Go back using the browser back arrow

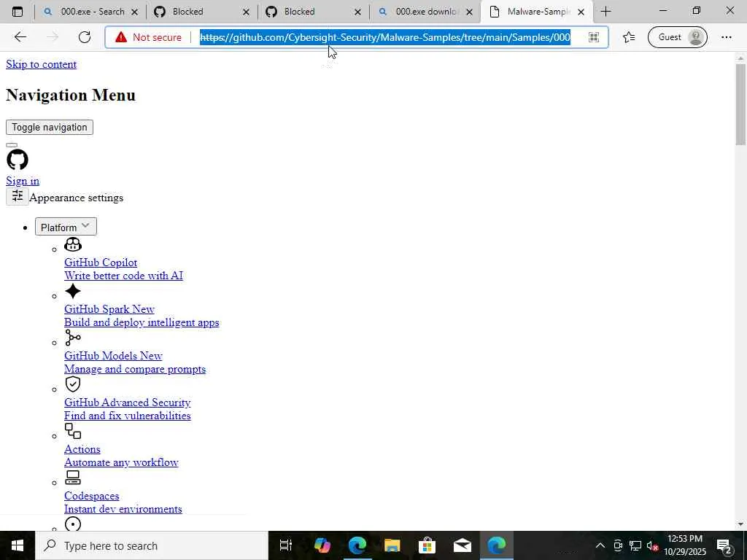[20, 37]
